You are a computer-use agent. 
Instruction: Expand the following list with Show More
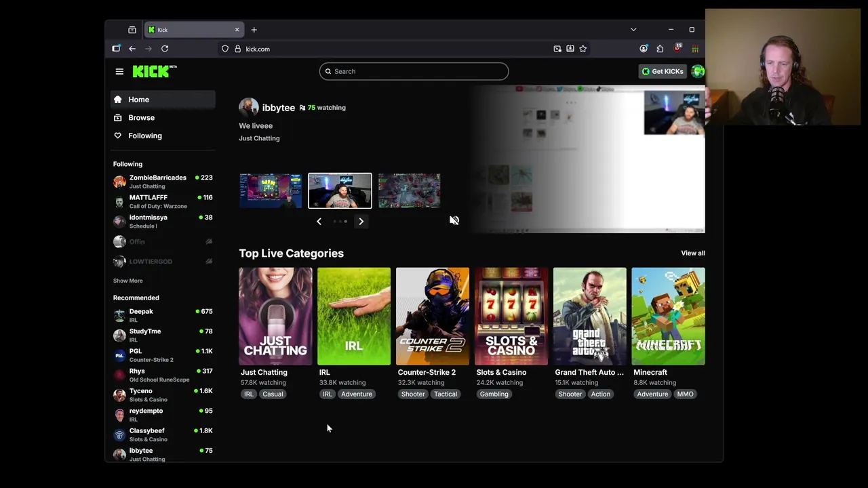[x=127, y=281]
